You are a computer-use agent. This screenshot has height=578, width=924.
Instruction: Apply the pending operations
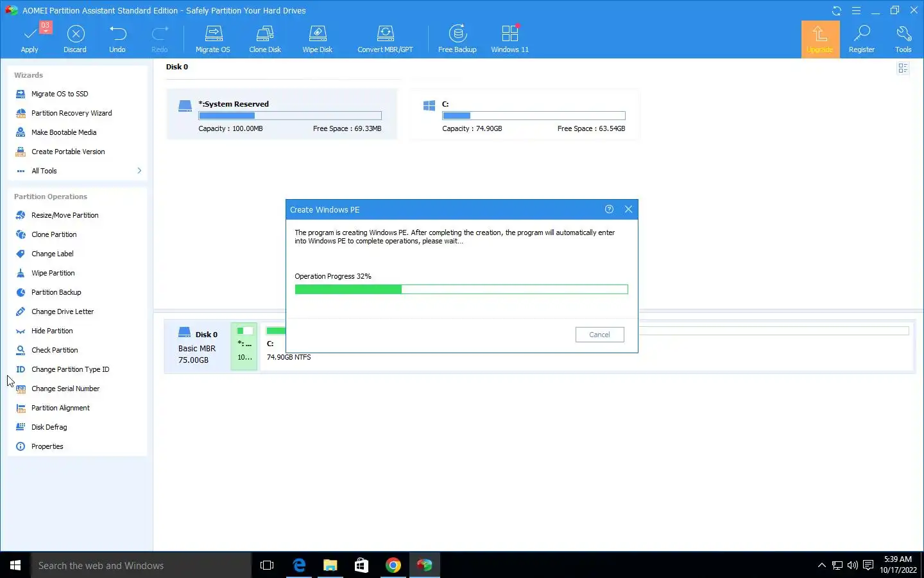click(30, 39)
